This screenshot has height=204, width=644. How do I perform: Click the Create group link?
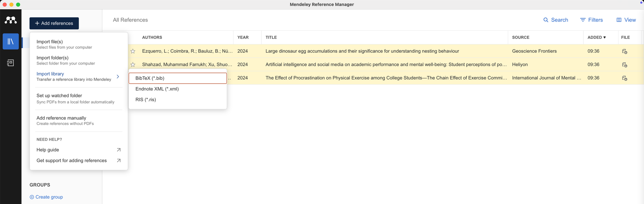49,197
